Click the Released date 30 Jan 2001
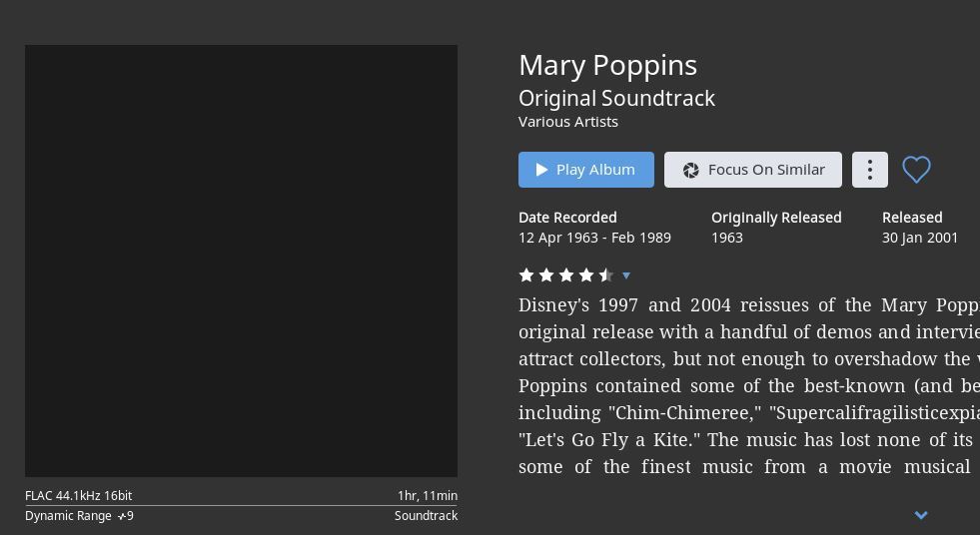The width and height of the screenshot is (980, 535). 919,238
